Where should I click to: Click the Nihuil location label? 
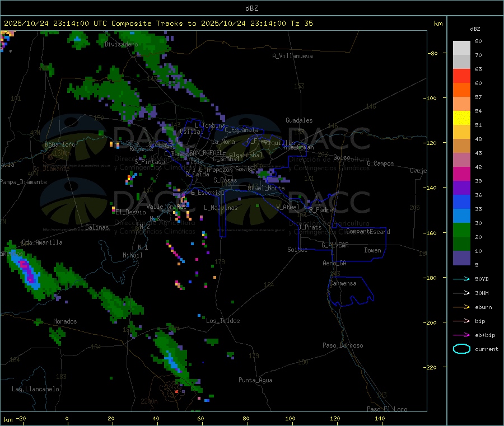pos(133,255)
